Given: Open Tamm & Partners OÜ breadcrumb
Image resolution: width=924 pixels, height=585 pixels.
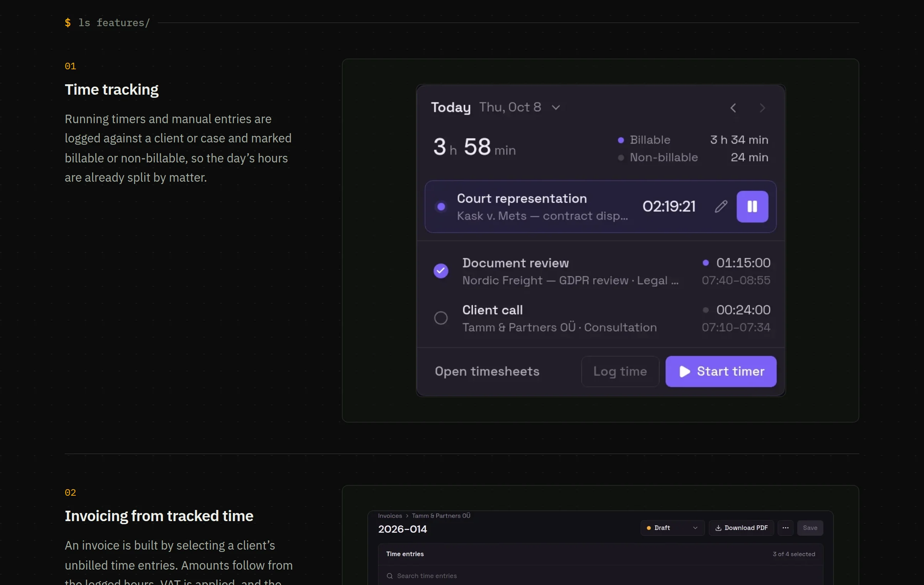Looking at the screenshot, I should 441,516.
